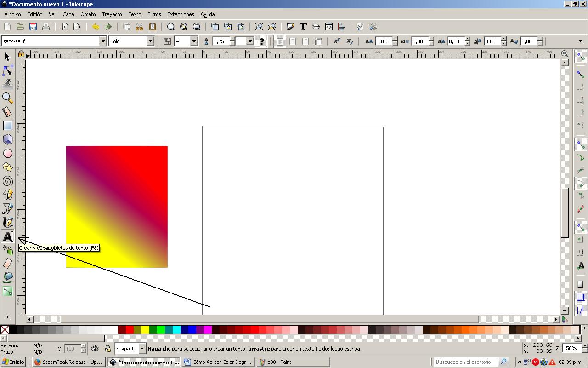Pick the yellow palette swatch
The image size is (588, 368).
145,329
